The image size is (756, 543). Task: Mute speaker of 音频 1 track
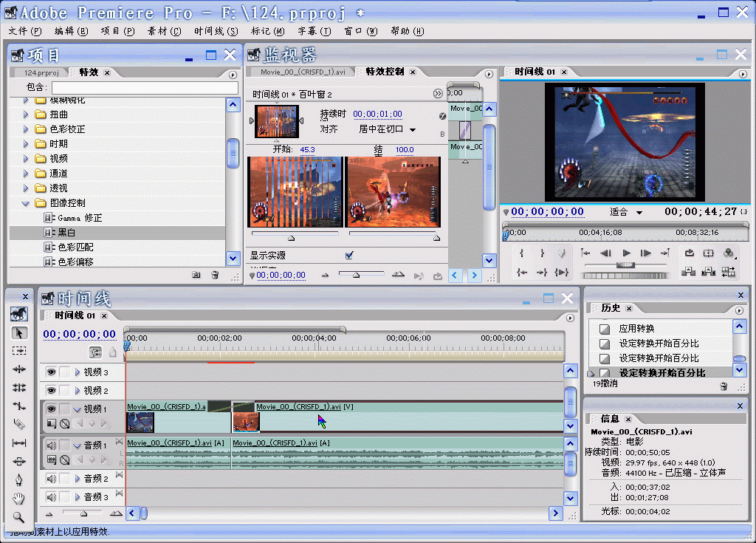[51, 445]
